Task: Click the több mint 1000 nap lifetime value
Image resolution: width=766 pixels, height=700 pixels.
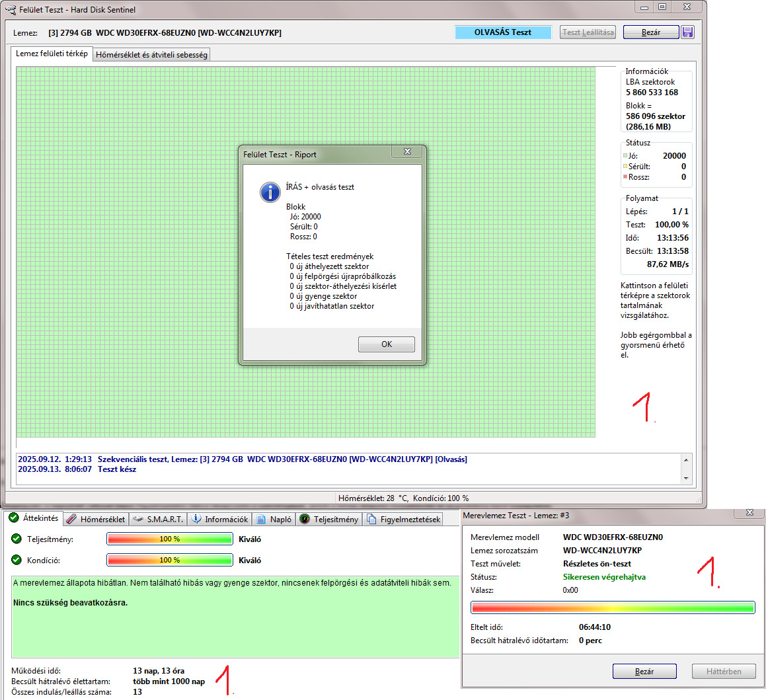Action: 169,681
